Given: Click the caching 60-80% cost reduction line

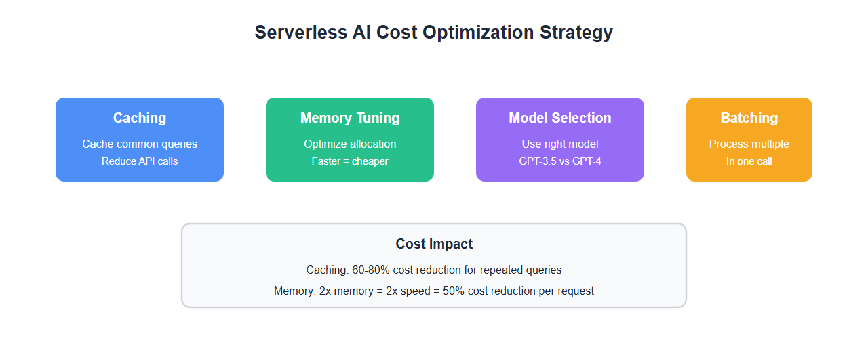Looking at the screenshot, I should pyautogui.click(x=434, y=270).
